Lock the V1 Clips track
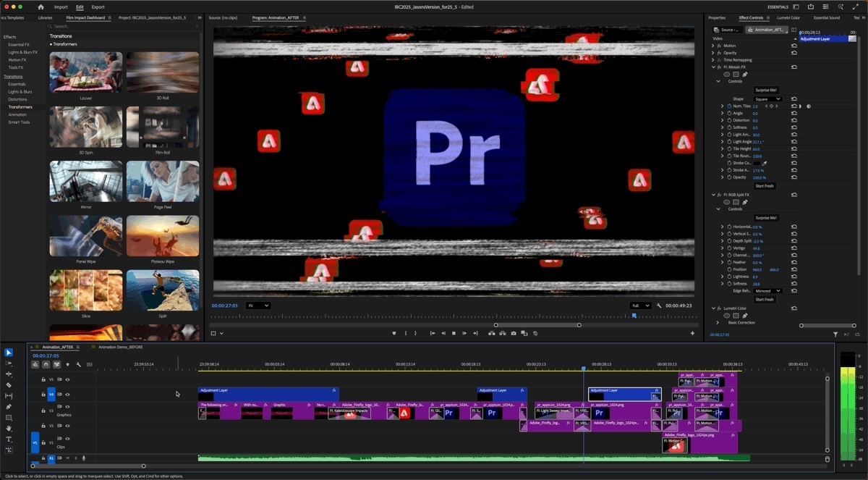The image size is (868, 480). click(43, 442)
